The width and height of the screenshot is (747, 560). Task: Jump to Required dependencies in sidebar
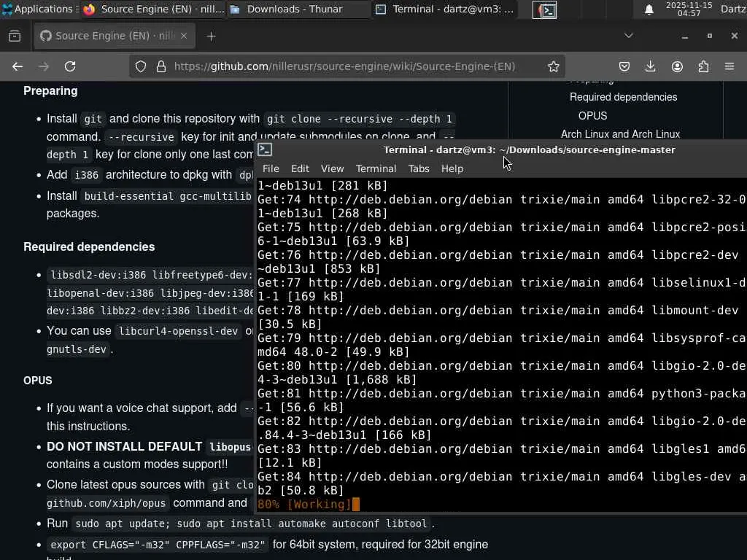pos(623,97)
